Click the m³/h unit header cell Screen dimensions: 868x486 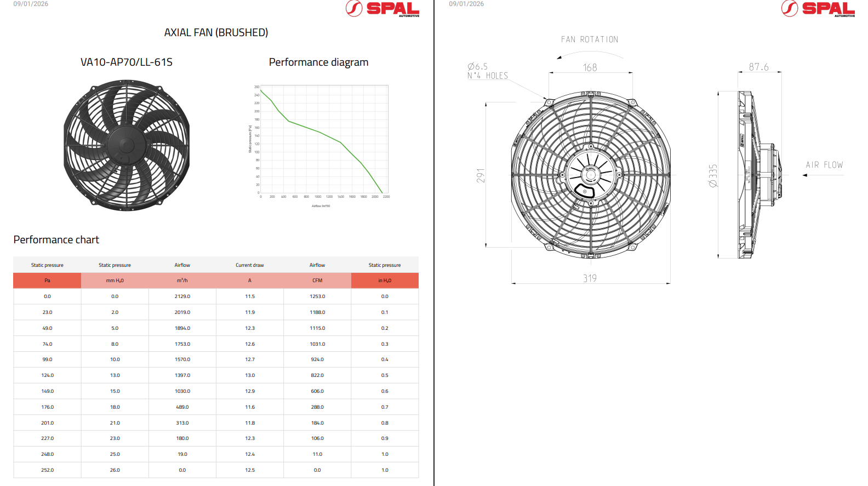coord(182,281)
